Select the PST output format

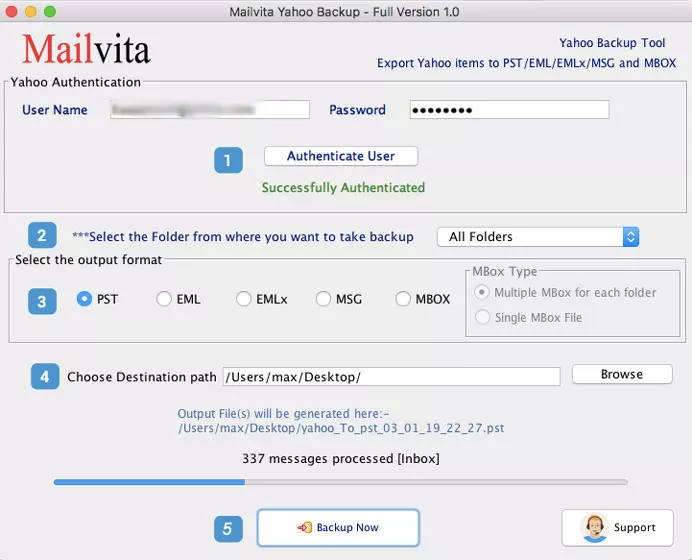(85, 299)
